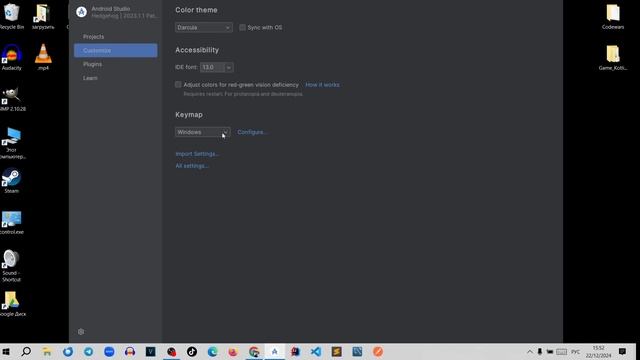The image size is (640, 360).
Task: Open the notification center icon
Action: (622, 351)
